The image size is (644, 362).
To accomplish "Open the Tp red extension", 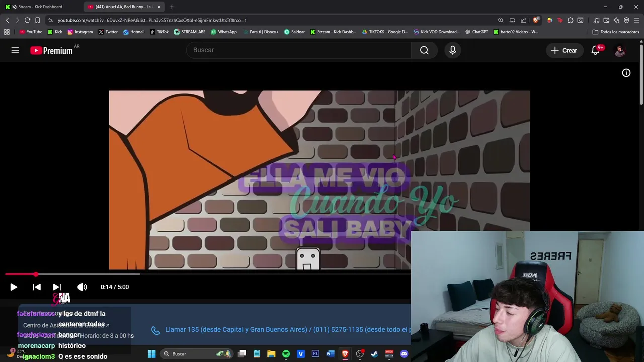I will [x=560, y=20].
